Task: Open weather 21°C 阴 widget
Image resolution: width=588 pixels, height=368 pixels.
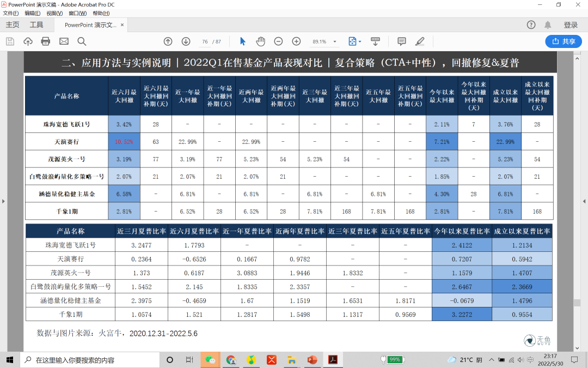Action: pos(465,360)
